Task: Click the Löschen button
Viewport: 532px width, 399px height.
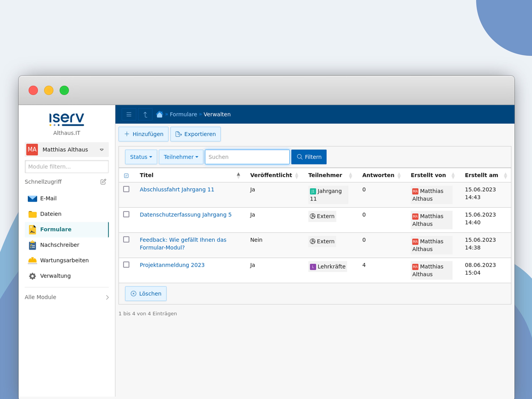Action: click(146, 294)
